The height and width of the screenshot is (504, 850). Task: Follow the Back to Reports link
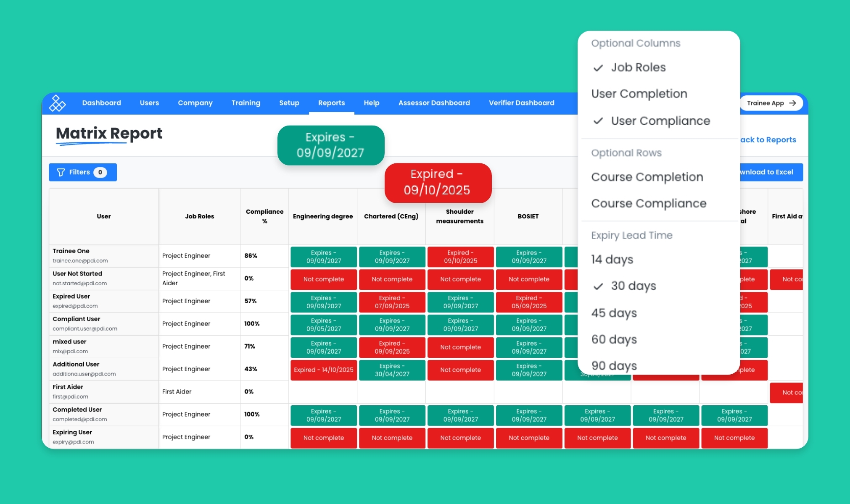click(x=768, y=140)
